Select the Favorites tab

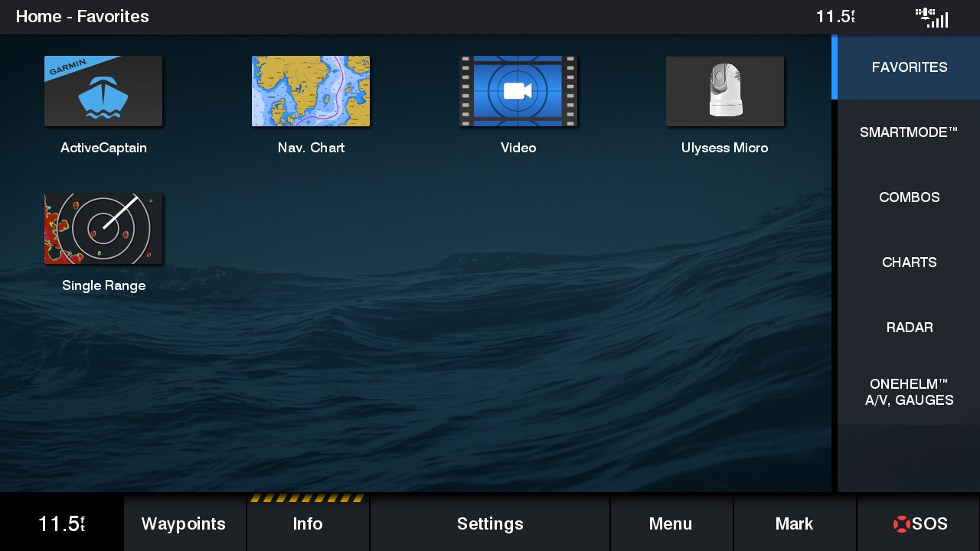(x=909, y=67)
